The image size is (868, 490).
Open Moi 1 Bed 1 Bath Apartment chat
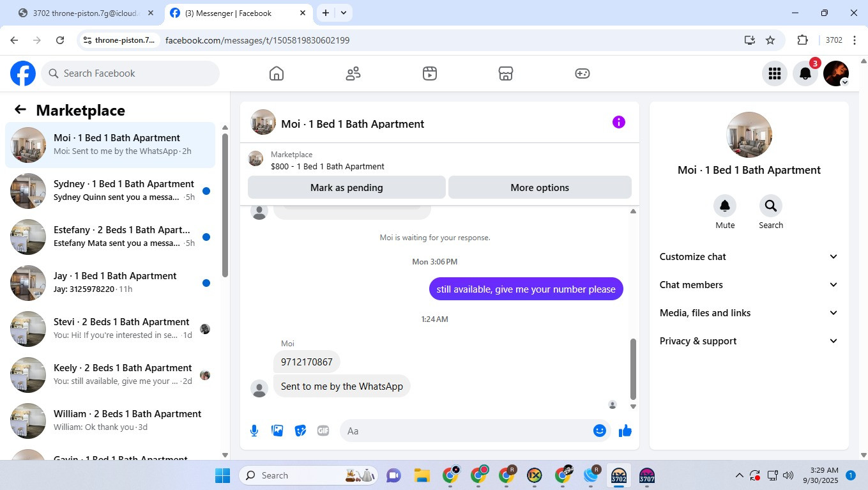coord(110,145)
